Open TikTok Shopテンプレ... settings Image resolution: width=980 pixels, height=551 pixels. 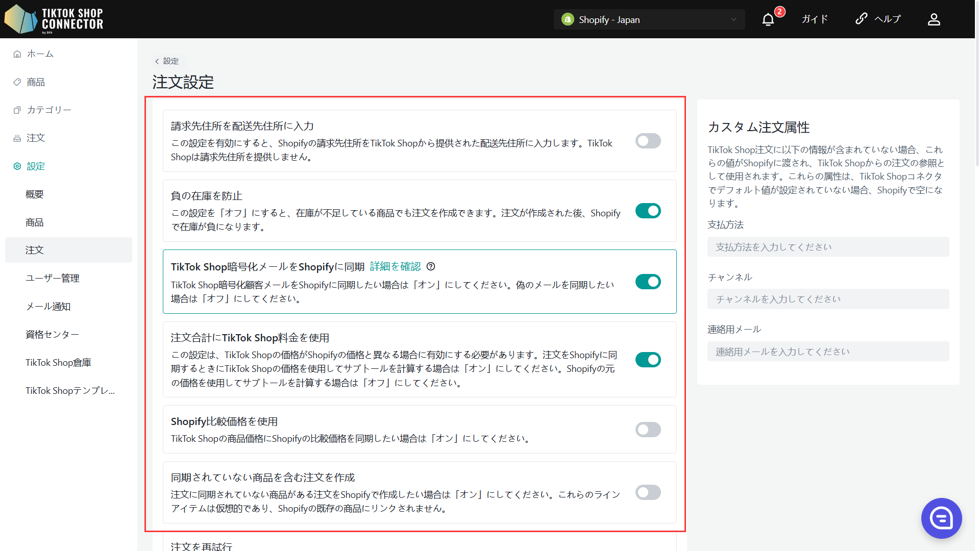coord(70,391)
